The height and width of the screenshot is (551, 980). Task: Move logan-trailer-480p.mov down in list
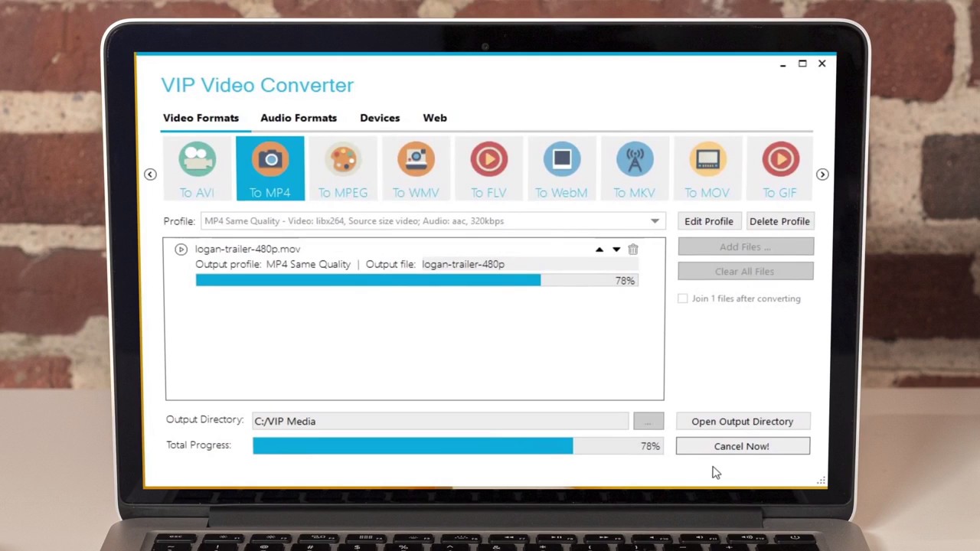coord(616,249)
